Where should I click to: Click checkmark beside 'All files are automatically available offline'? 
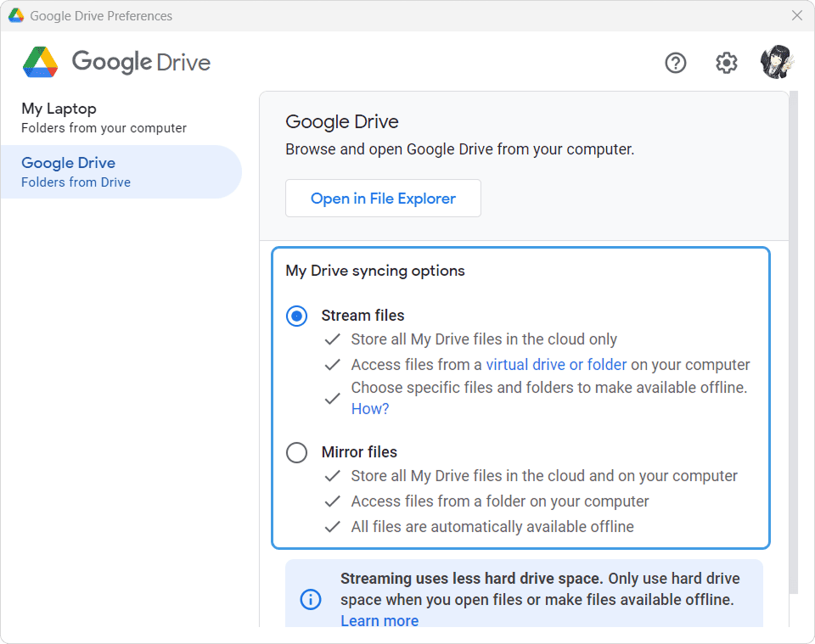click(x=332, y=527)
